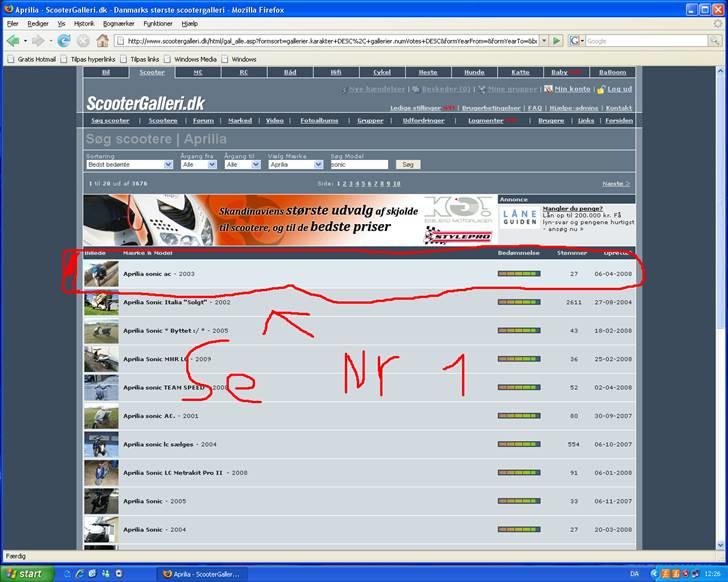Open the Årgang til dropdown
Image resolution: width=728 pixels, height=582 pixels.
(x=242, y=165)
